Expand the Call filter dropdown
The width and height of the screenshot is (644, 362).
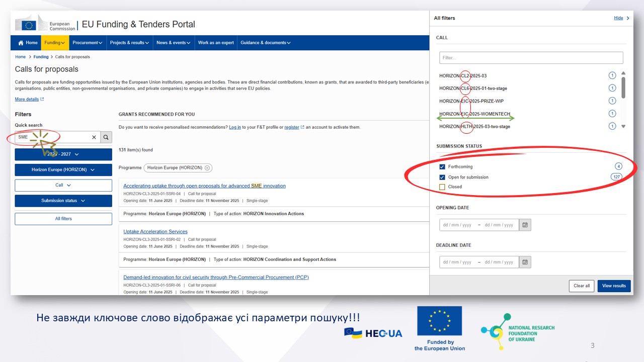coord(63,186)
